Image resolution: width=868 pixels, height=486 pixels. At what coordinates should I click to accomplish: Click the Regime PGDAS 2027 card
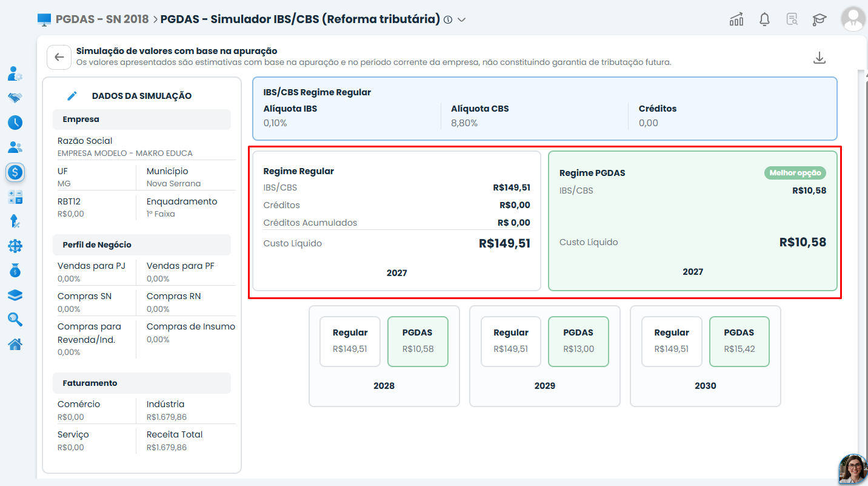point(693,221)
